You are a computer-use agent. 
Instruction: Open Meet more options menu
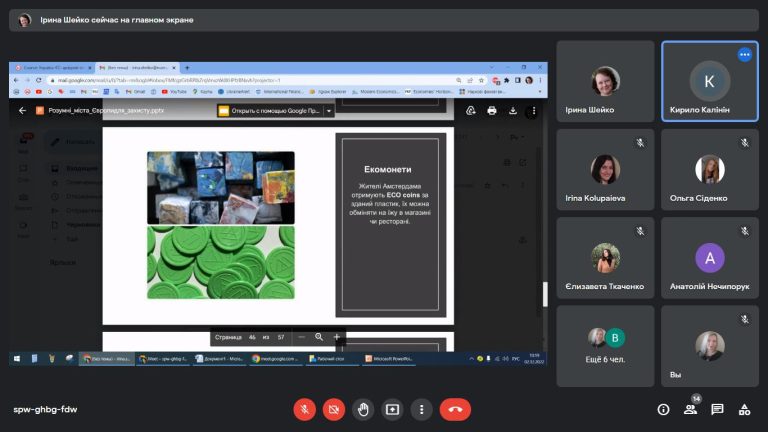click(x=422, y=409)
